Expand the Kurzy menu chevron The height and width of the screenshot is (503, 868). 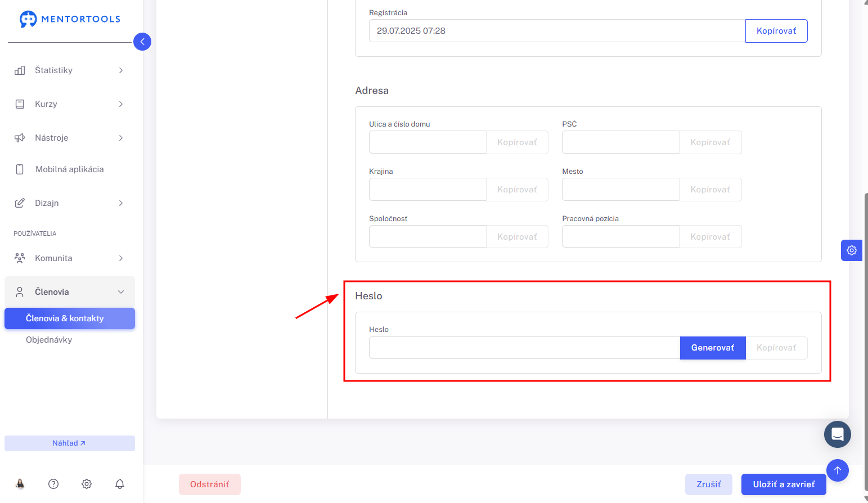click(x=121, y=104)
